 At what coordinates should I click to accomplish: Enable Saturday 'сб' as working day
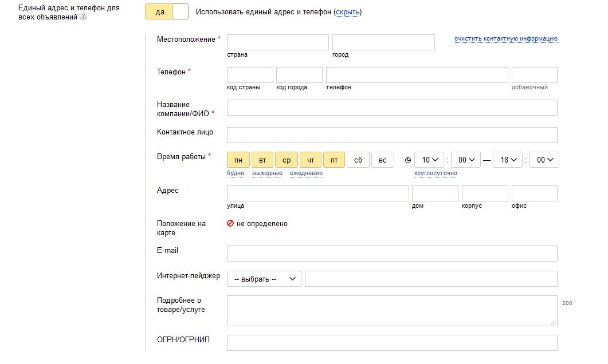358,160
